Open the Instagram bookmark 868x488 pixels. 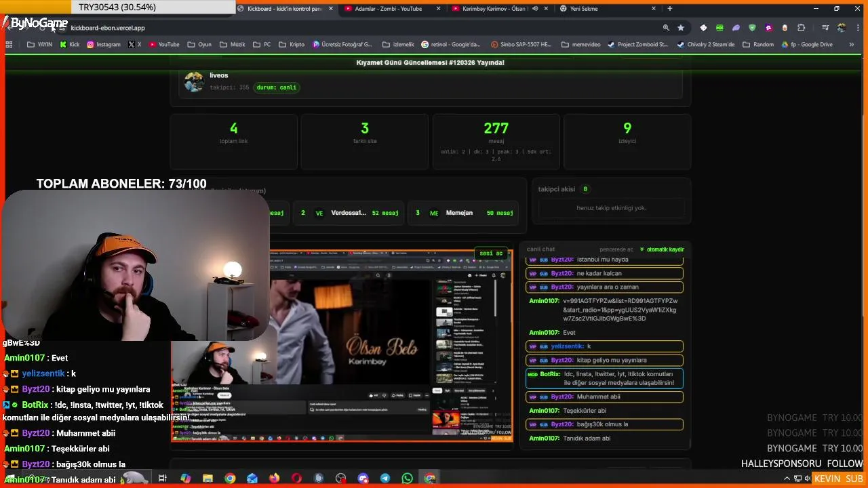(x=104, y=45)
